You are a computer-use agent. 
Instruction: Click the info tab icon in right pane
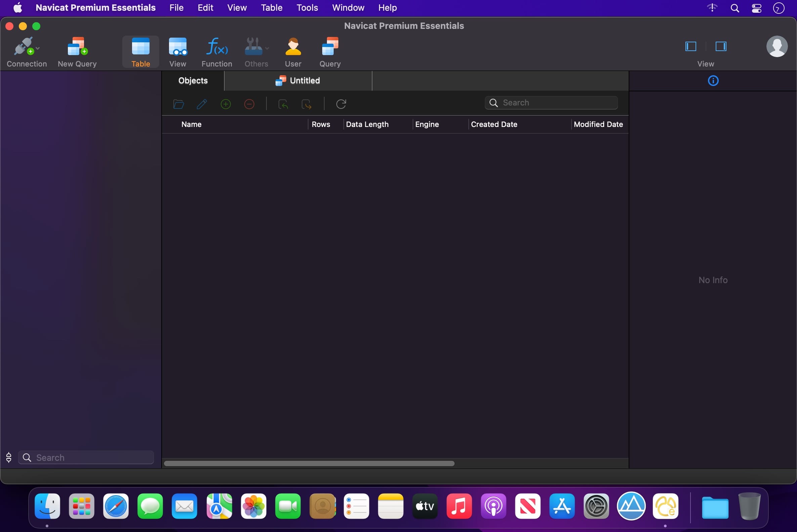(x=713, y=81)
